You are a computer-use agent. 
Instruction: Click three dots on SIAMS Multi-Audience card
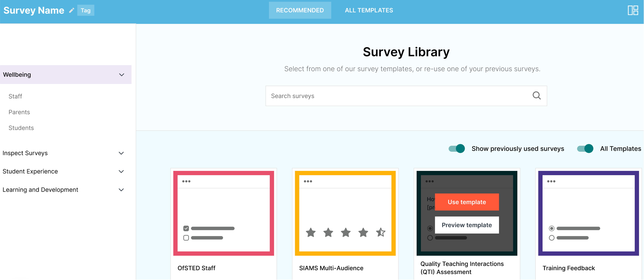click(308, 181)
